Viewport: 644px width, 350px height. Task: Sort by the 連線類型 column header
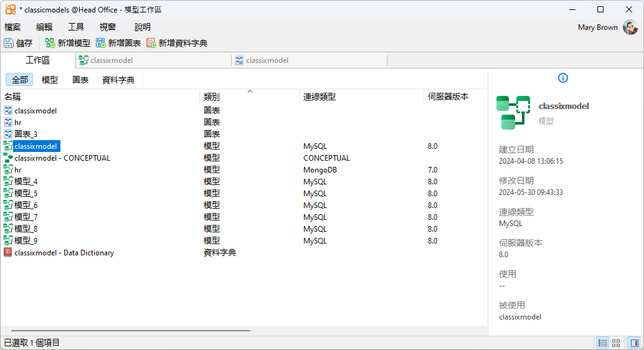[361, 97]
